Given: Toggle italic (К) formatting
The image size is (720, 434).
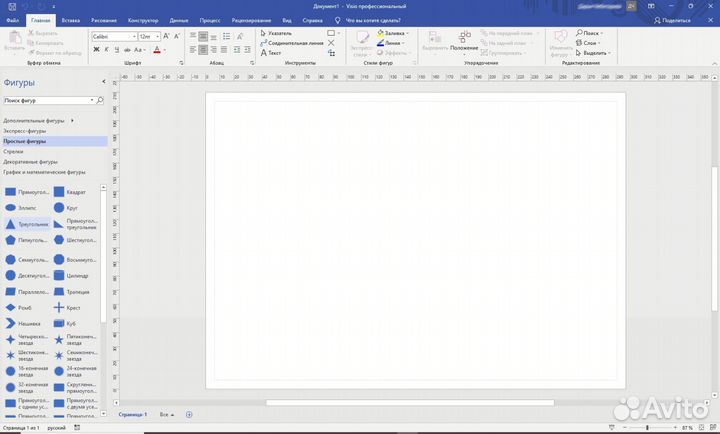Looking at the screenshot, I should [107, 50].
